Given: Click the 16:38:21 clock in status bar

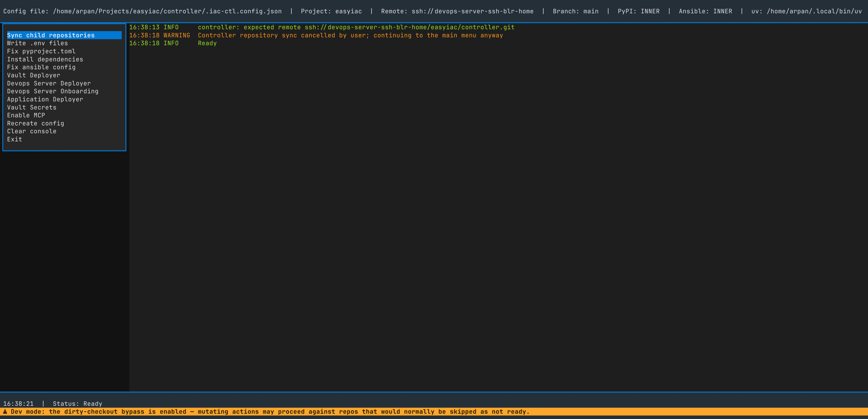Looking at the screenshot, I should (x=19, y=404).
